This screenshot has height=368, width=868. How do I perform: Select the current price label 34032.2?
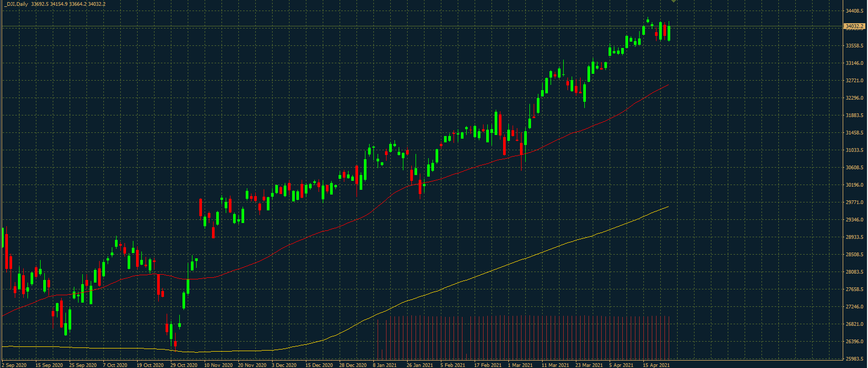click(x=854, y=26)
